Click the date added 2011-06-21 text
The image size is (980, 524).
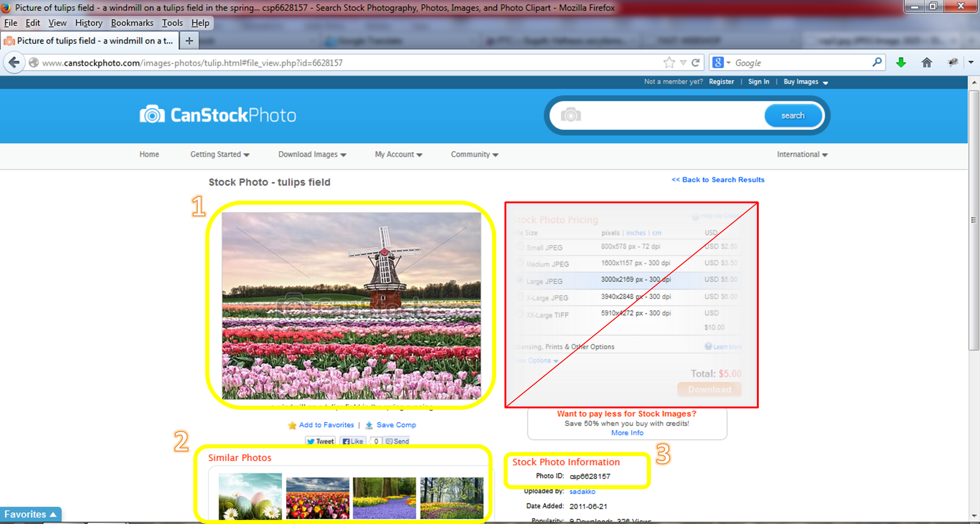[x=588, y=507]
